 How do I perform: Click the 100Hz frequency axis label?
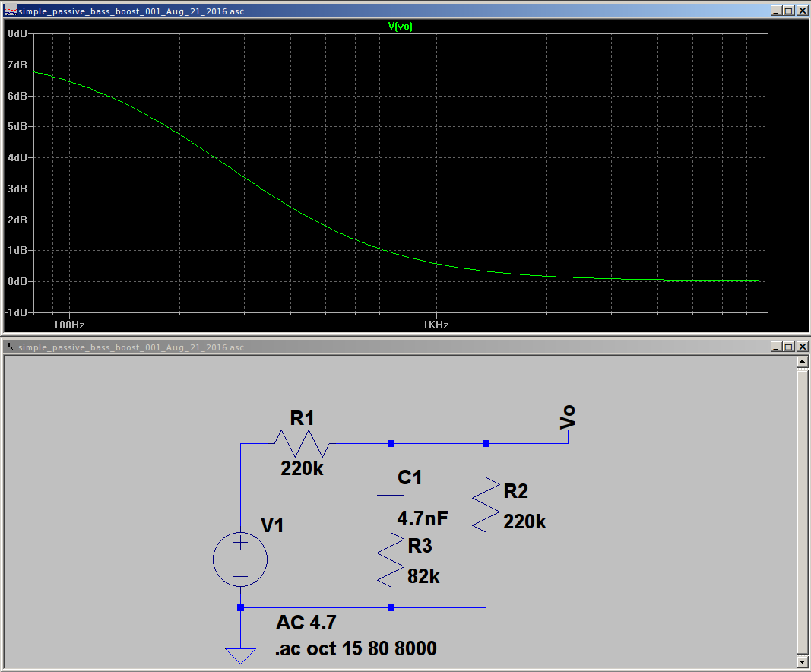coord(69,325)
